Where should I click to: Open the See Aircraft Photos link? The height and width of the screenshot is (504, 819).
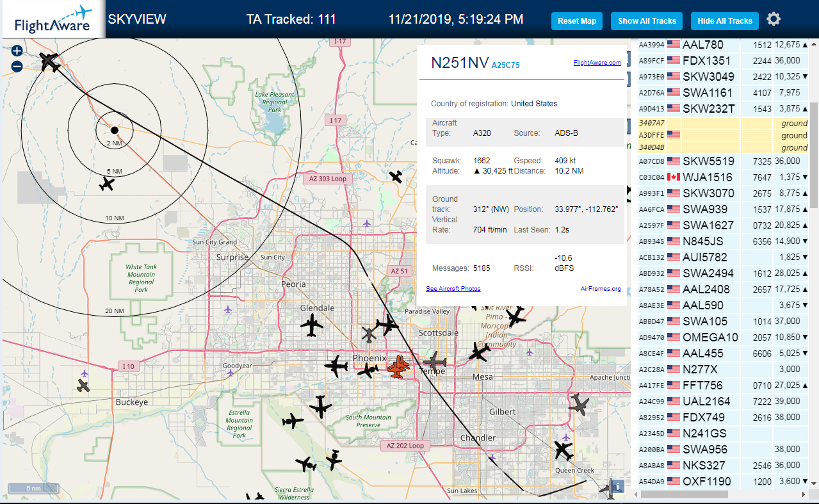(453, 289)
